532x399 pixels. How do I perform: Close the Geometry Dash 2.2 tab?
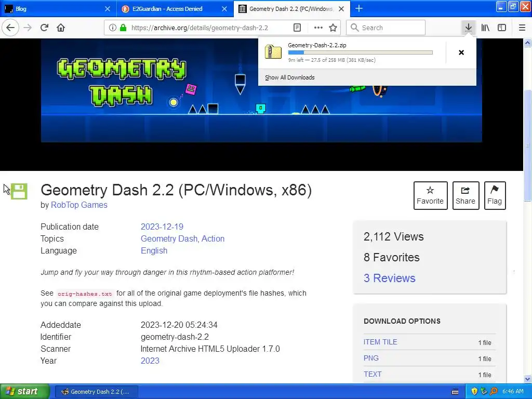342,9
